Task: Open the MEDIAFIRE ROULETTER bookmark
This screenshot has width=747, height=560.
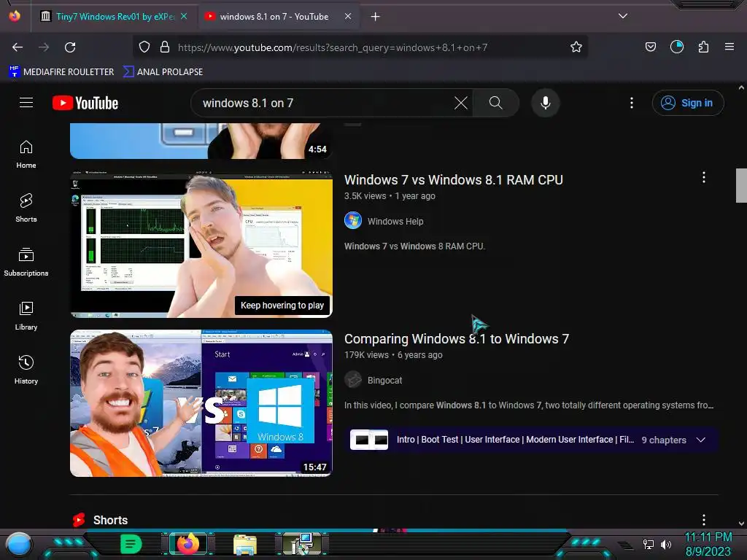Action: [61, 72]
